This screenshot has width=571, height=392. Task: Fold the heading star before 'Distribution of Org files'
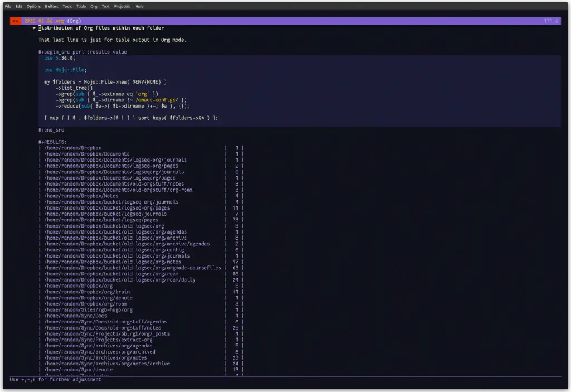click(34, 28)
